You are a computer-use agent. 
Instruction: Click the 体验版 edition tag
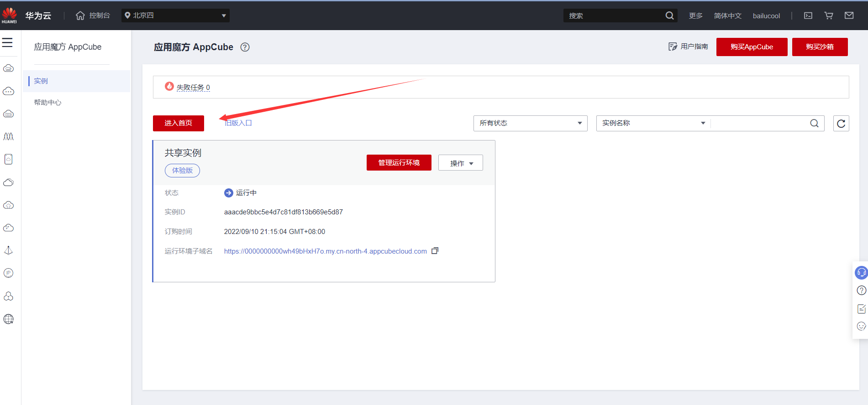182,171
